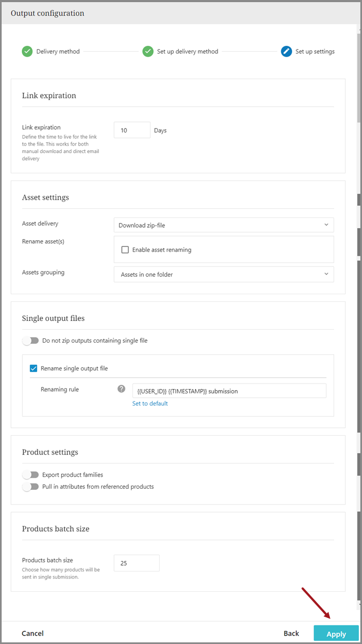This screenshot has height=644, width=362.
Task: Click the Renaming rule help question icon
Action: [x=122, y=390]
